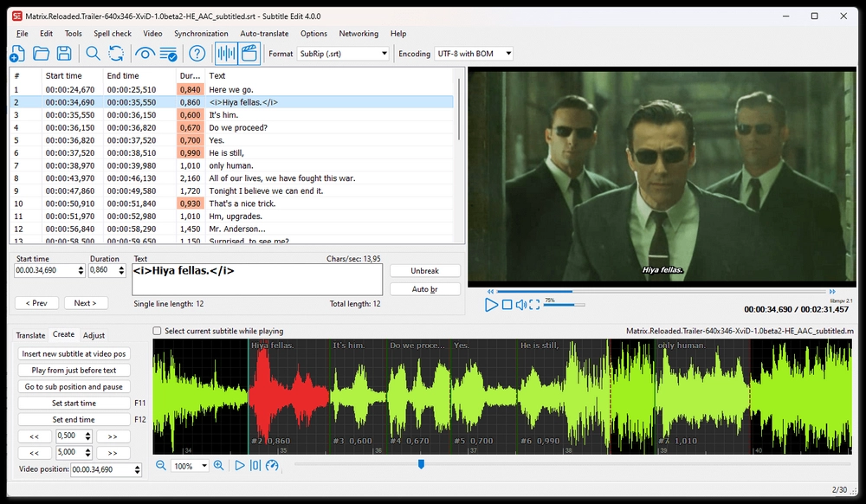Zoom in the waveform
This screenshot has width=866, height=504.
[x=219, y=465]
